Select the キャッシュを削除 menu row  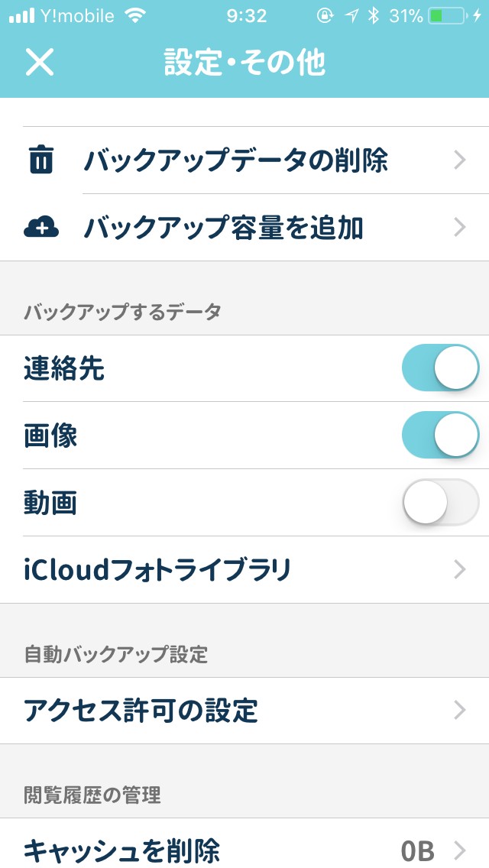tap(122, 850)
